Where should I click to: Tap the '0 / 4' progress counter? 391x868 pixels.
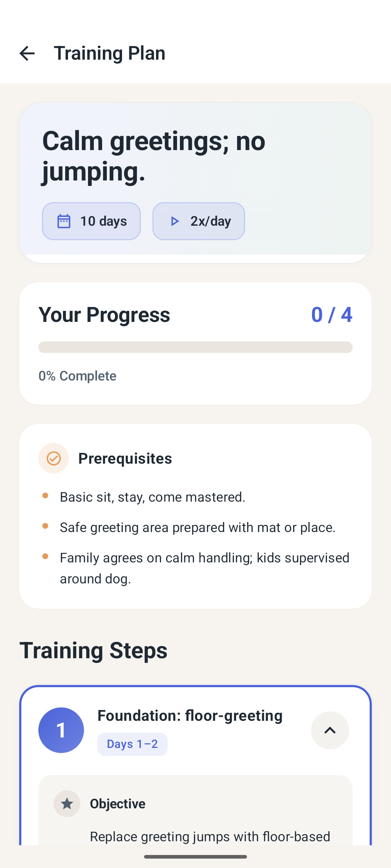point(332,314)
